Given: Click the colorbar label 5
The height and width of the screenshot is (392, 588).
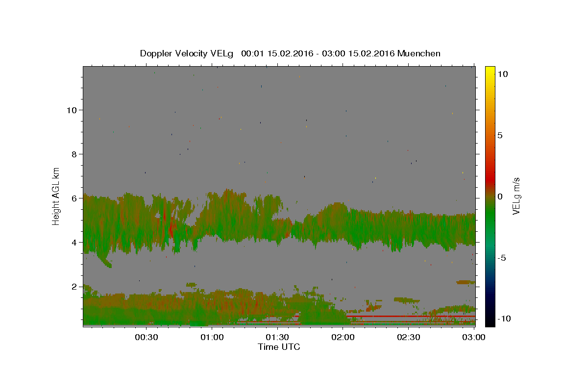Looking at the screenshot, I should pos(500,135).
